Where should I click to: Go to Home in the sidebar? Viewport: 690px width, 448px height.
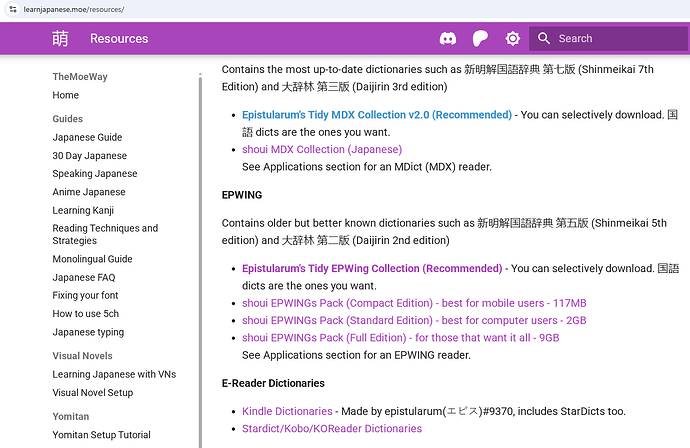[x=66, y=95]
